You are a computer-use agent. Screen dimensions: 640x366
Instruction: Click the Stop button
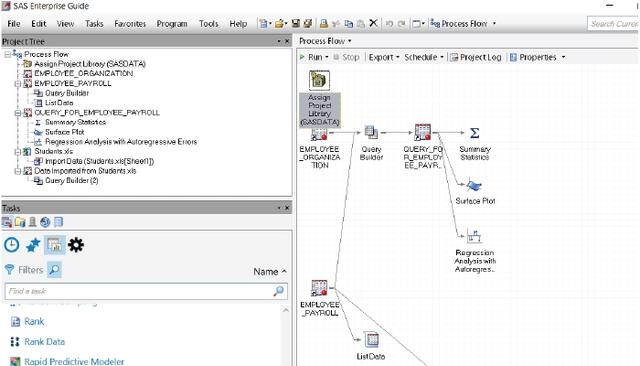click(x=346, y=57)
